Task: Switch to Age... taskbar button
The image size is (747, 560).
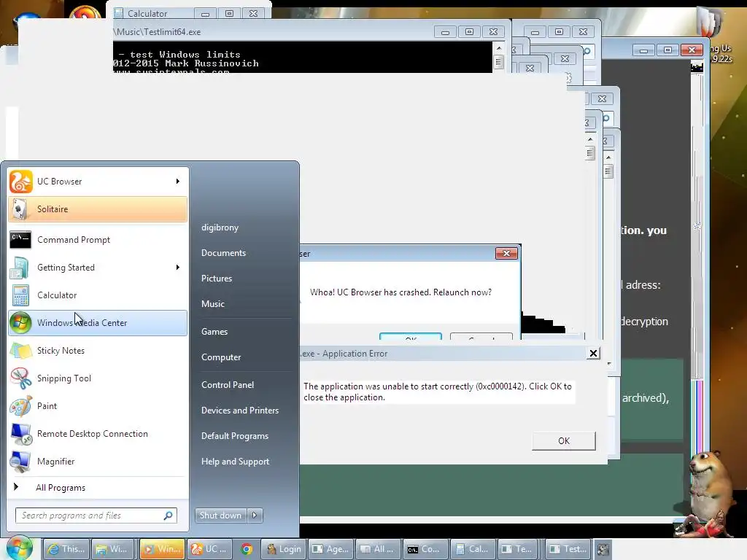Action: [330, 549]
